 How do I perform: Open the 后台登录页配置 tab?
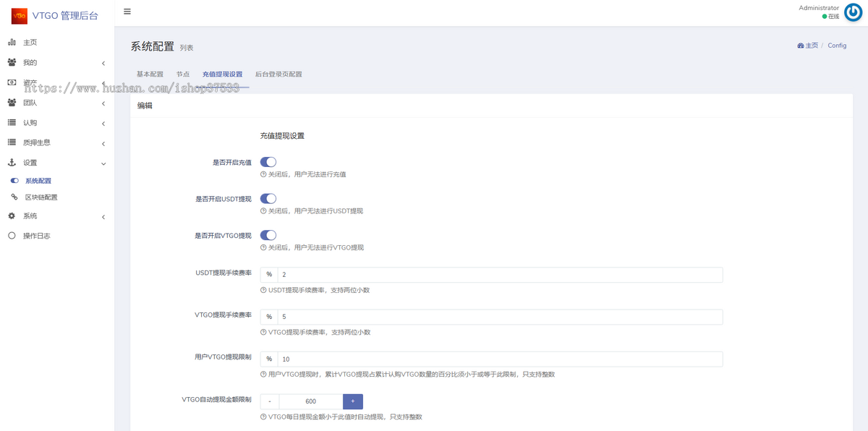pos(279,73)
